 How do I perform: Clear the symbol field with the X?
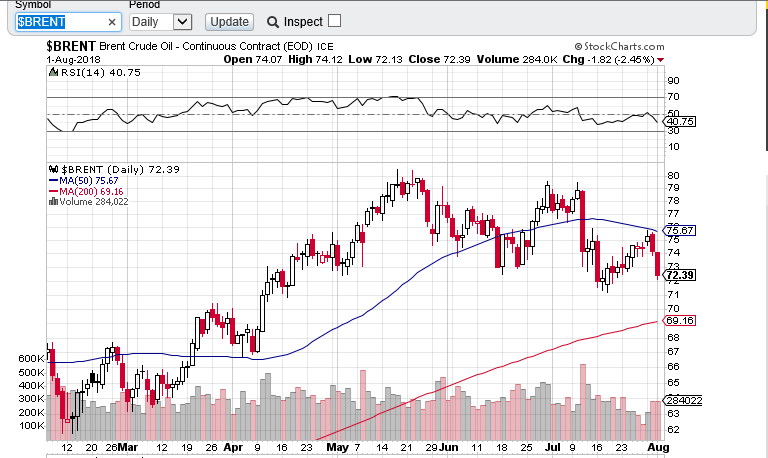coord(112,22)
